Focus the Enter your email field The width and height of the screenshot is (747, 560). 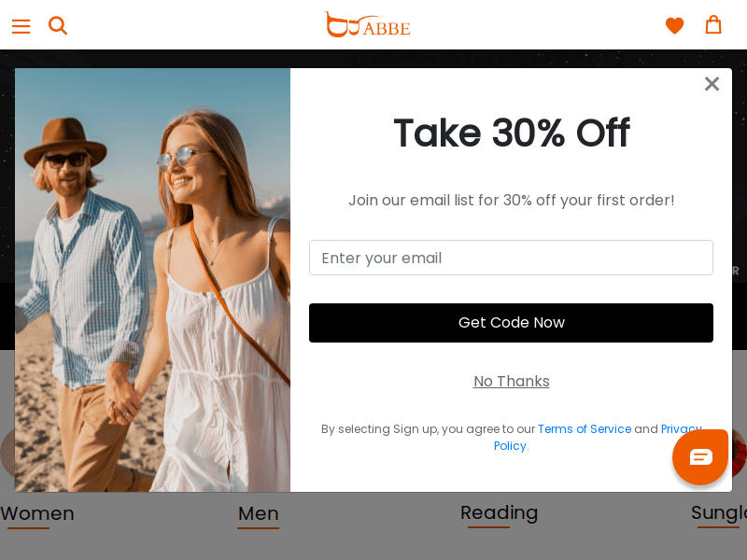coord(511,258)
